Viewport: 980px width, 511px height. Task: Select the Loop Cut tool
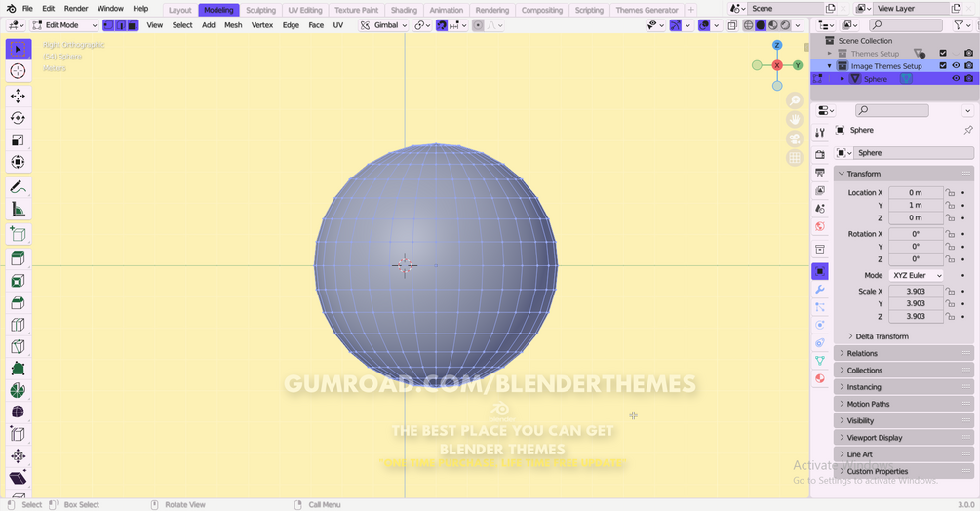pyautogui.click(x=19, y=325)
